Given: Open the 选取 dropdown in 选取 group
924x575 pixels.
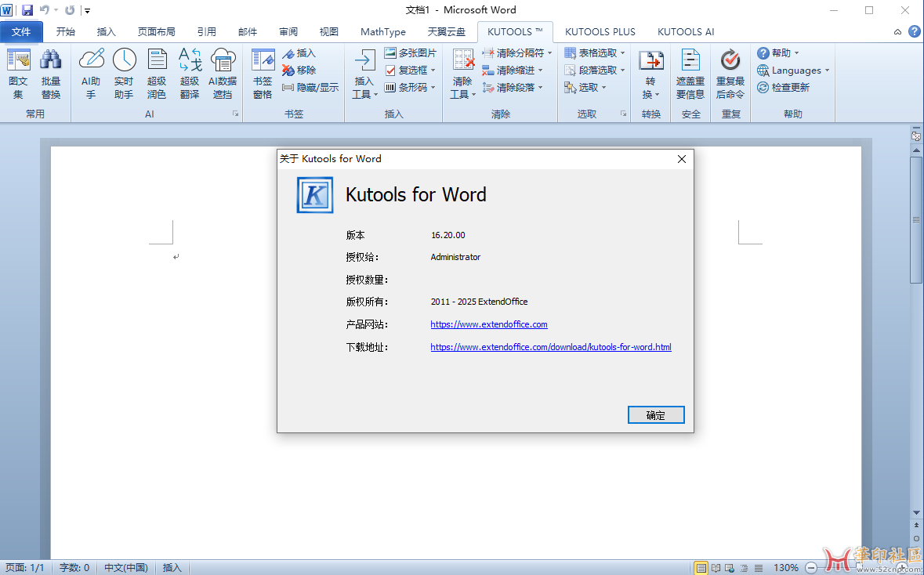Looking at the screenshot, I should (x=585, y=87).
